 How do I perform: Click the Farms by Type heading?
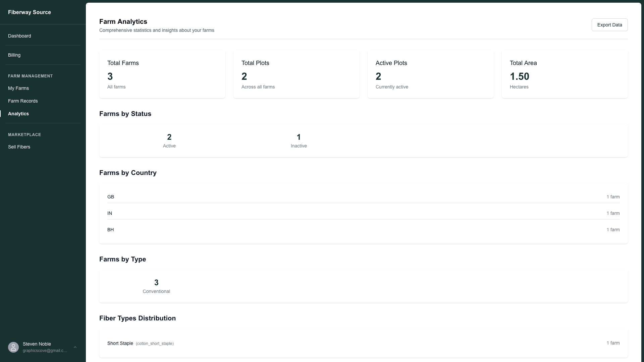122,259
